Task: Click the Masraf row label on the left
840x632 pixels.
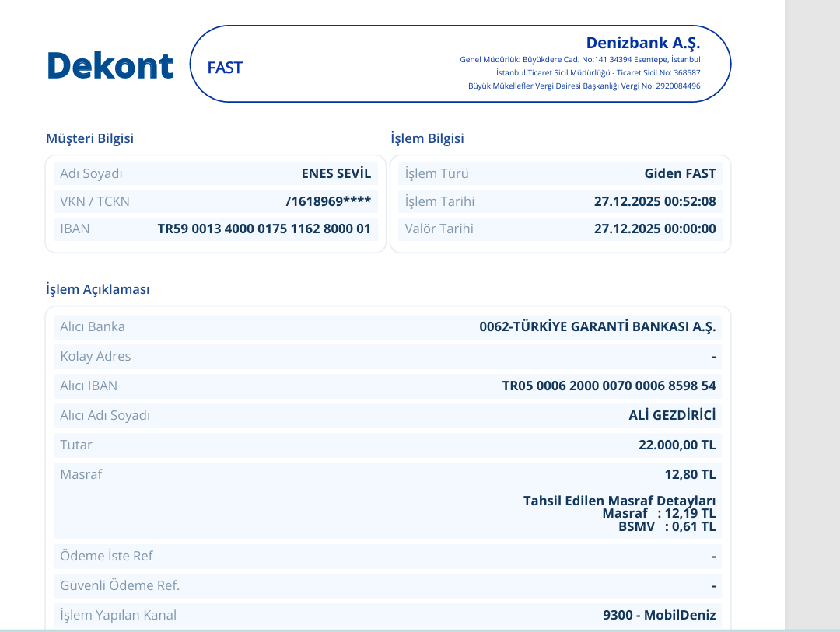Action: [x=81, y=474]
